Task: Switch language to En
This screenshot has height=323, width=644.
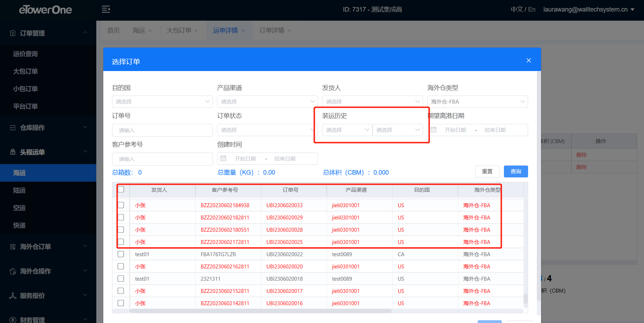Action: pos(532,9)
